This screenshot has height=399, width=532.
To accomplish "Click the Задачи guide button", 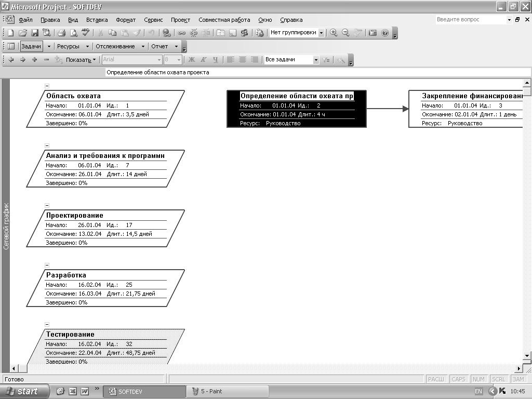I will pos(31,46).
